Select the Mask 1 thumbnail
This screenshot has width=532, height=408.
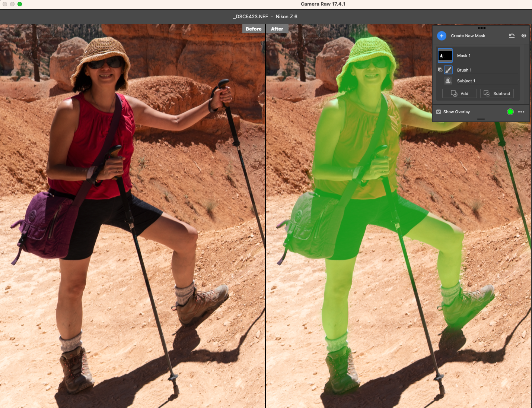pos(445,56)
